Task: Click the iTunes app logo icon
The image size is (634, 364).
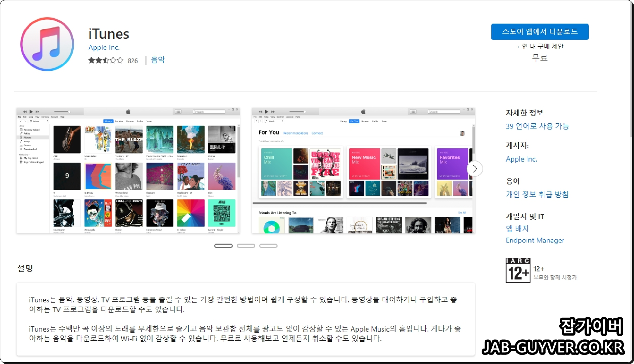Action: click(x=47, y=44)
